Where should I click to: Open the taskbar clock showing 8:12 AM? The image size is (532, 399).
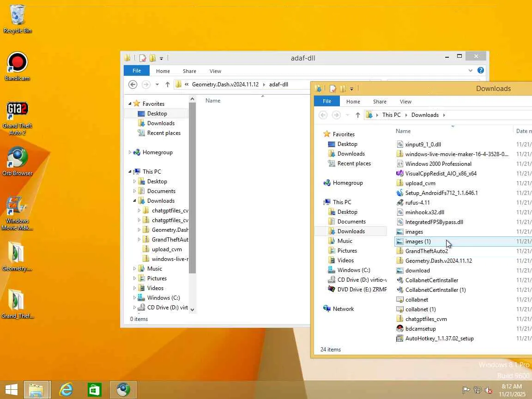tap(512, 390)
